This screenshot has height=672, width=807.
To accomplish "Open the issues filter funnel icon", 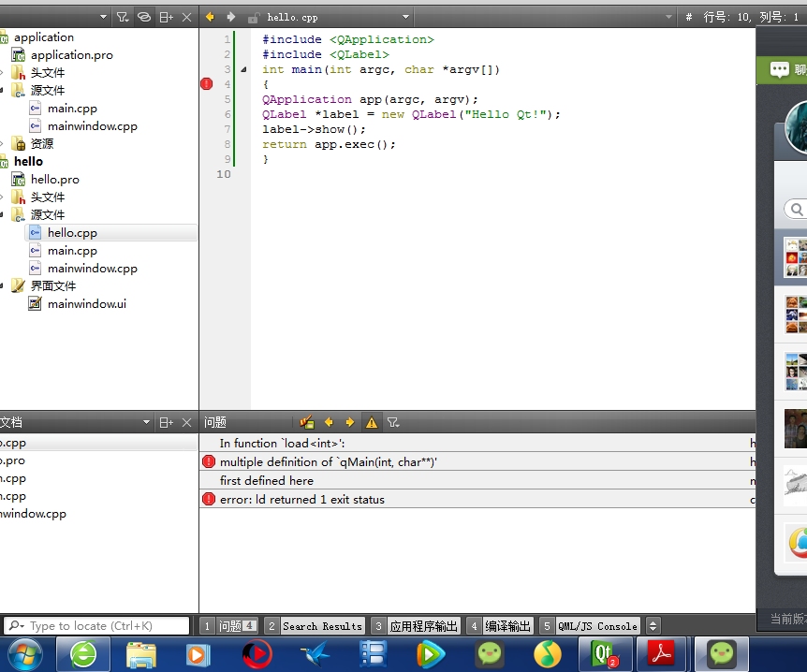I will [x=393, y=422].
